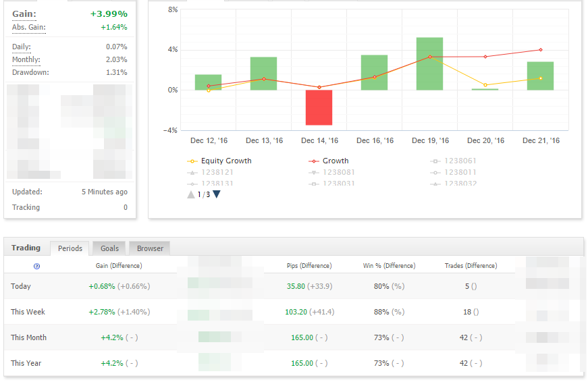The width and height of the screenshot is (588, 382).
Task: Click the This Week row label
Action: pos(28,312)
